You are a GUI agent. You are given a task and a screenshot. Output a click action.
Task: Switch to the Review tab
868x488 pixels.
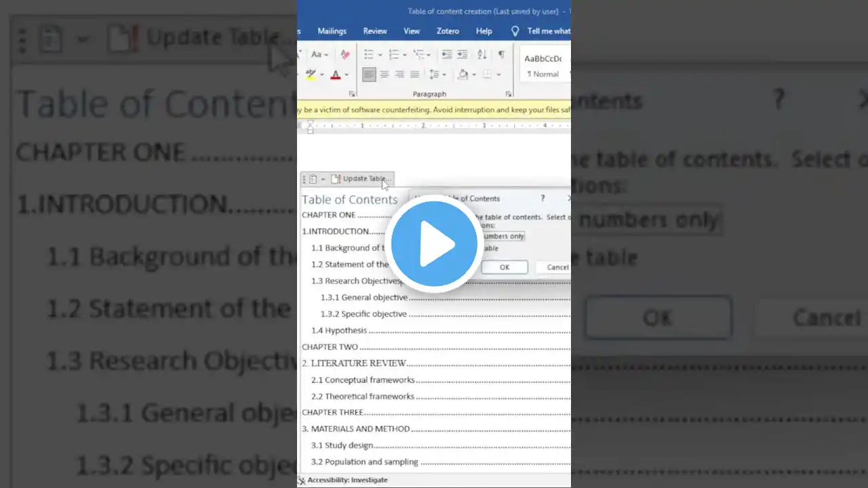(375, 31)
